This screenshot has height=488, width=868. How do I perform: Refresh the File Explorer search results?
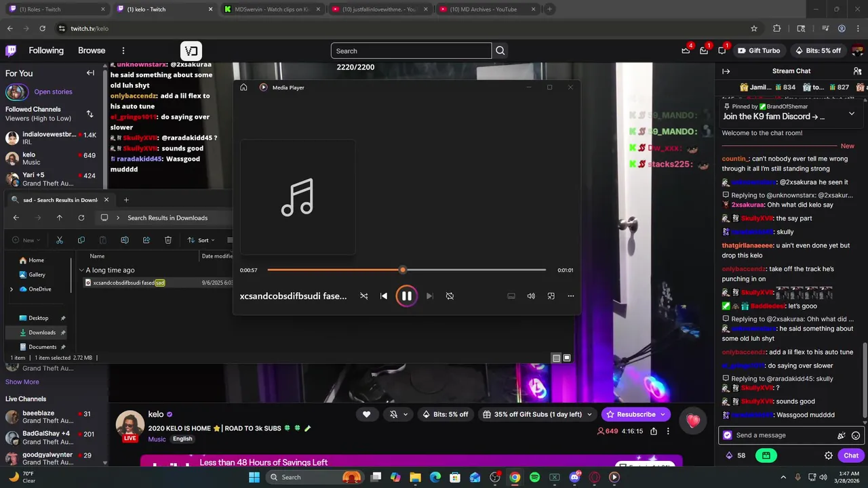coord(81,218)
